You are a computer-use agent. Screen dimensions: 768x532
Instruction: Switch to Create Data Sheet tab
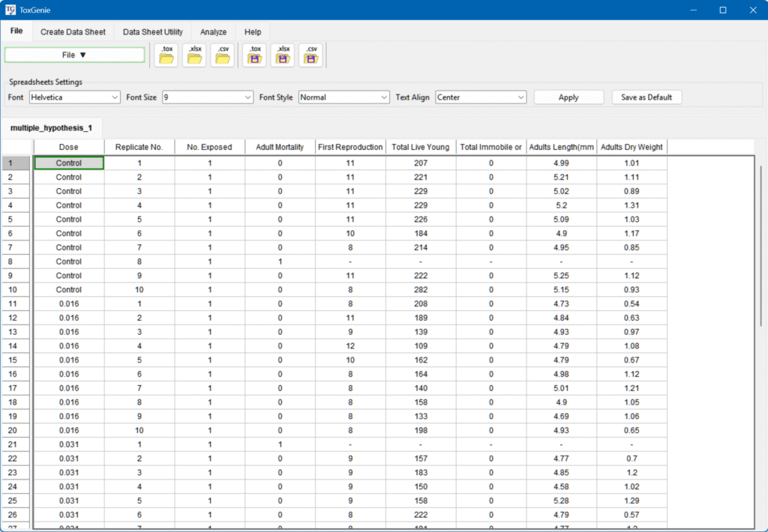coord(73,32)
